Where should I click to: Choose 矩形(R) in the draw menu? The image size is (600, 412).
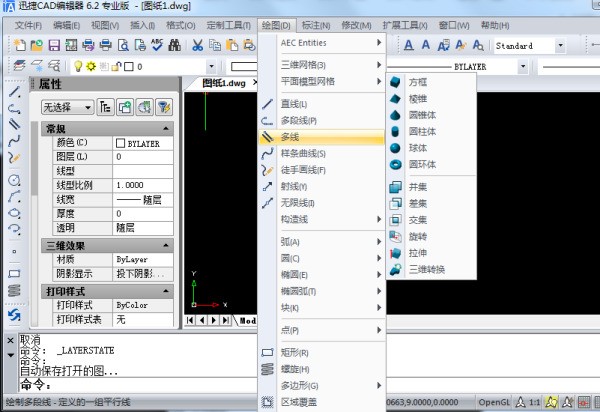[321, 352]
